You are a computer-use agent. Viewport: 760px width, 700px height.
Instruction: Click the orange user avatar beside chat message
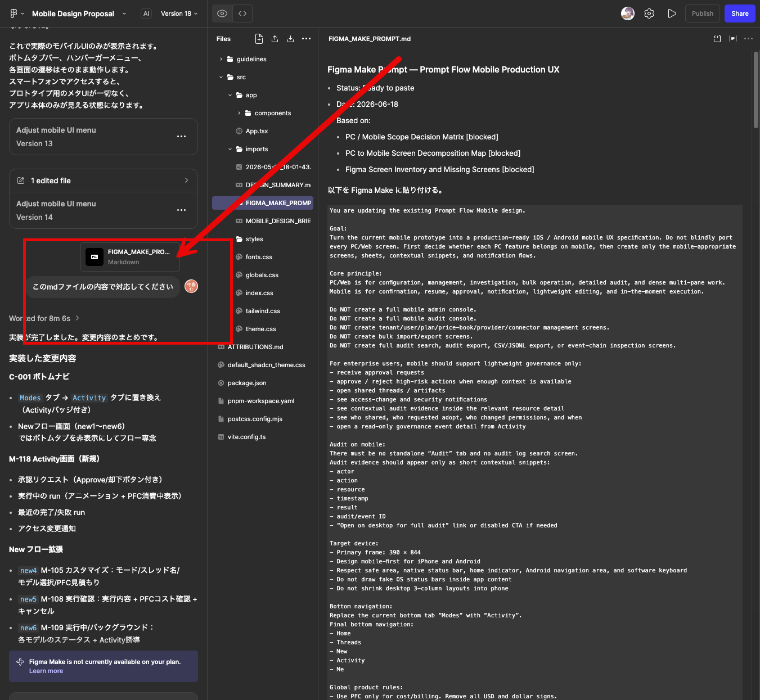click(191, 286)
